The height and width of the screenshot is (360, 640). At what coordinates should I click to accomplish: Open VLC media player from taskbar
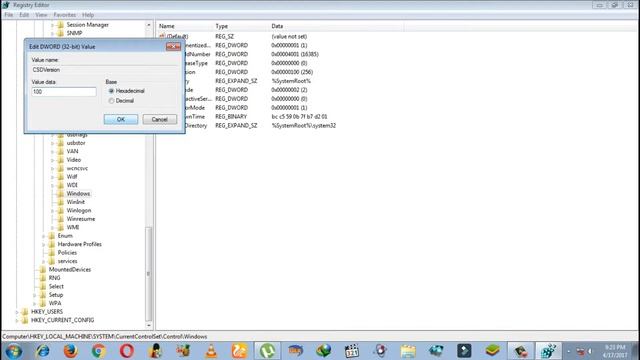[x=211, y=351]
